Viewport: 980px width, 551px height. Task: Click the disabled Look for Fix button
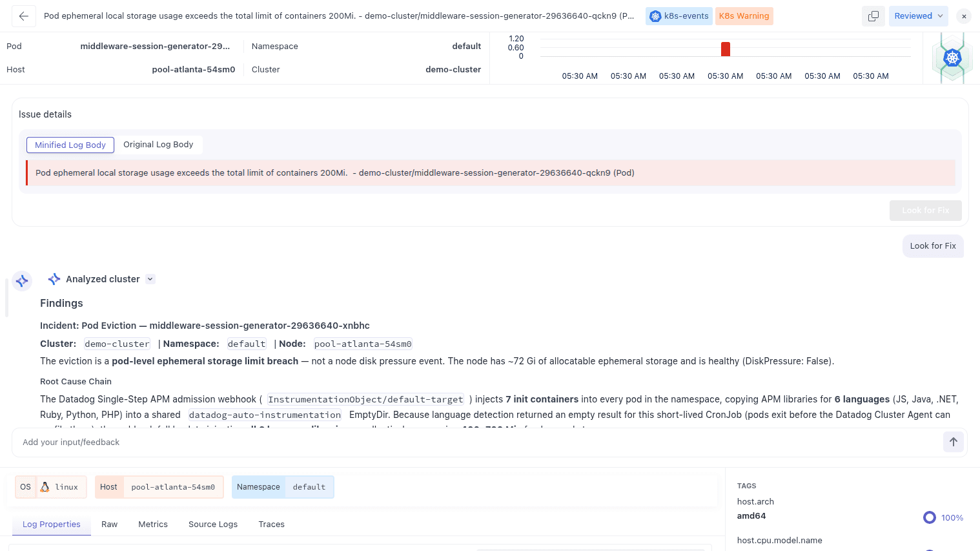[x=925, y=211]
